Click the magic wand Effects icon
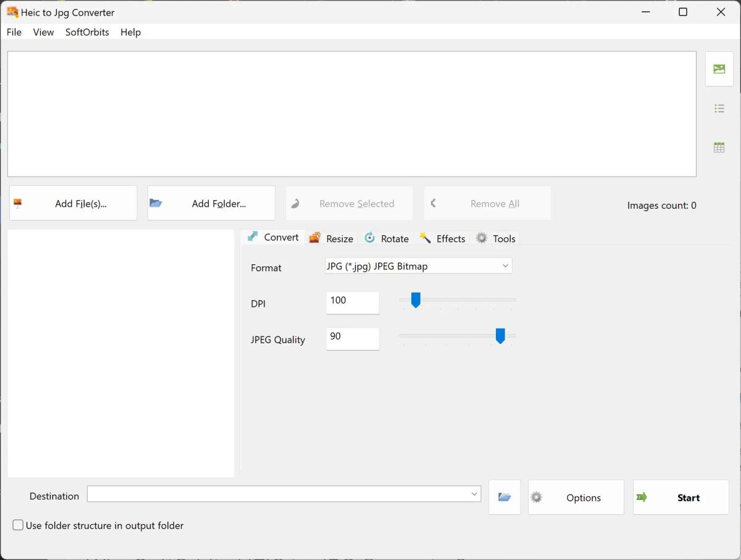 [x=424, y=237]
